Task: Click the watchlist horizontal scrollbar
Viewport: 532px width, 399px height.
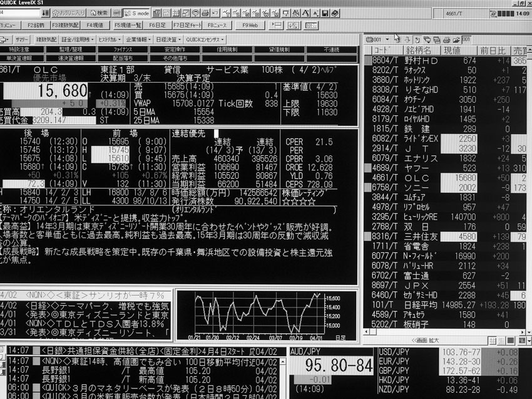Action: (x=444, y=332)
